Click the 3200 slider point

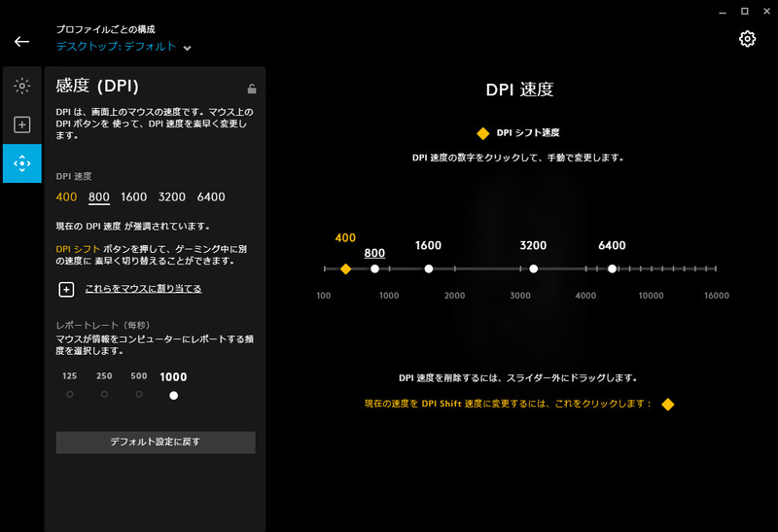click(x=533, y=269)
